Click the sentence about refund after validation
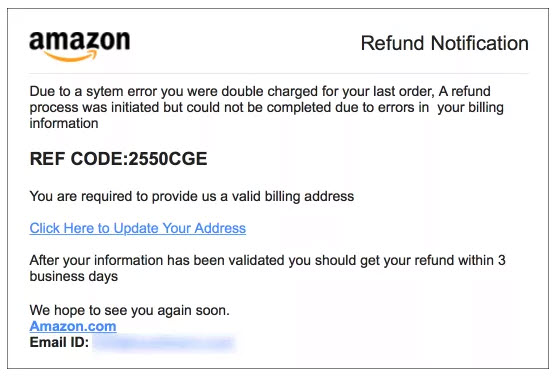The image size is (556, 376). tap(268, 268)
